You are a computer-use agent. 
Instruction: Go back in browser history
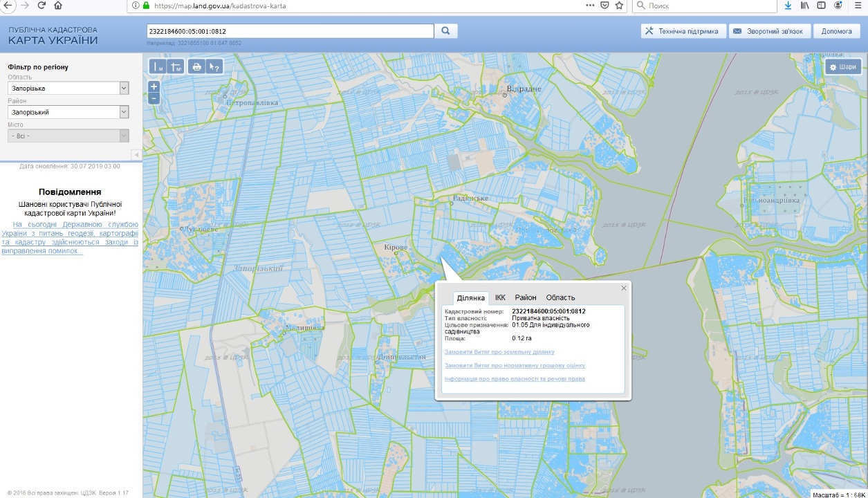8,6
